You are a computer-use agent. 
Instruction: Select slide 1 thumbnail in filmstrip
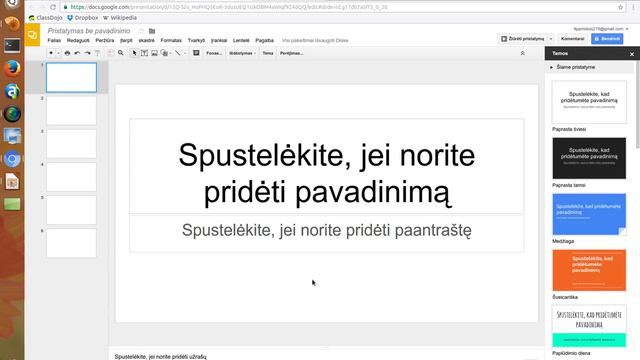(71, 78)
